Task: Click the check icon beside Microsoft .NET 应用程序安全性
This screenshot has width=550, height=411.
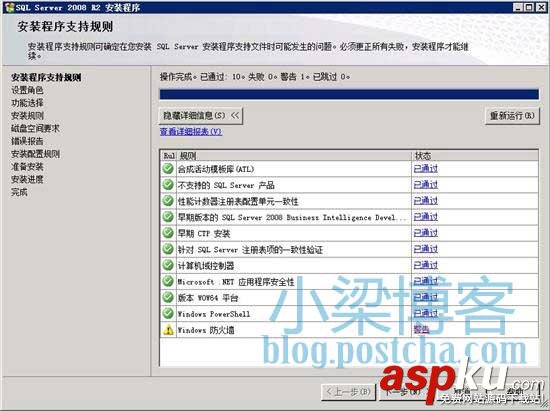Action: (168, 281)
